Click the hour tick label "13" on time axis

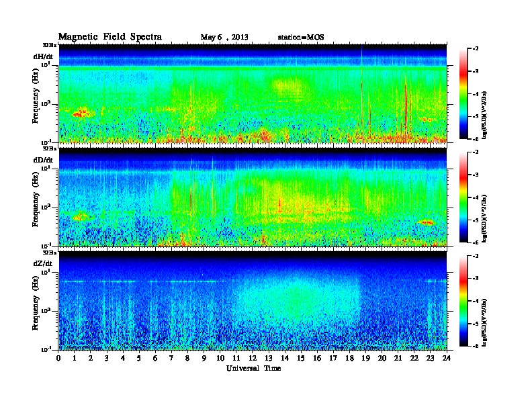coord(269,358)
